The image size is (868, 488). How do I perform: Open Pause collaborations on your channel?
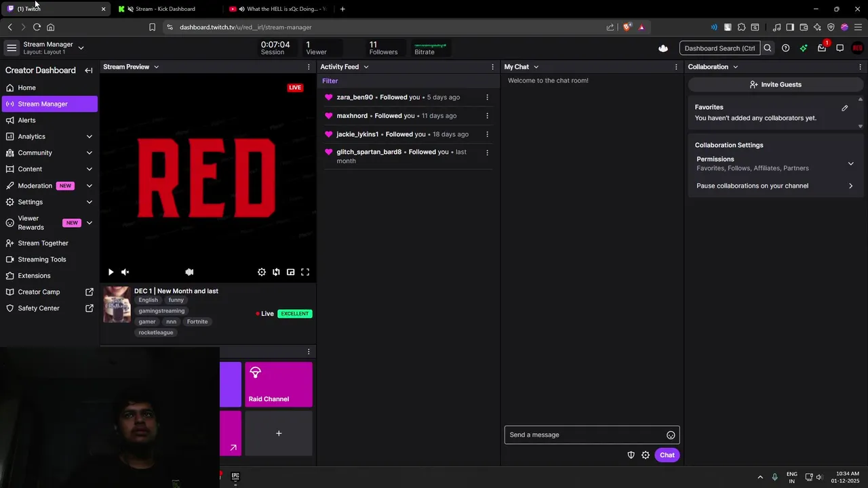click(775, 186)
